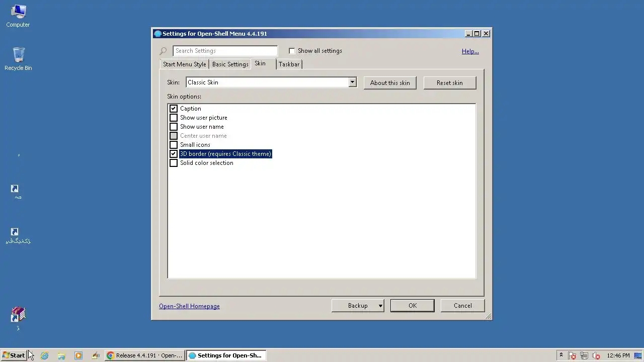Enable Show user name option
This screenshot has height=362, width=644.
174,127
